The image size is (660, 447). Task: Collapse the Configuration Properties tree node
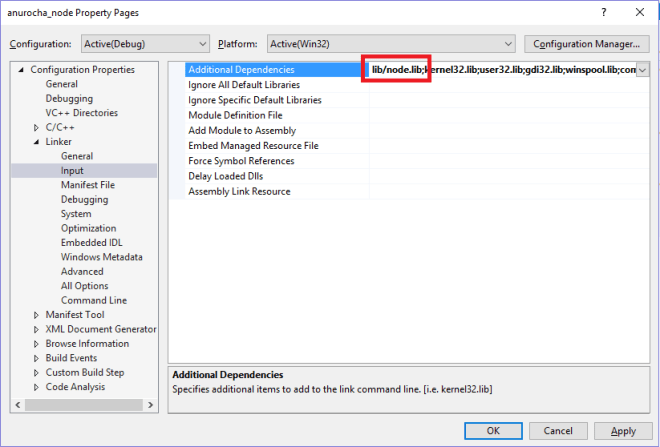22,70
